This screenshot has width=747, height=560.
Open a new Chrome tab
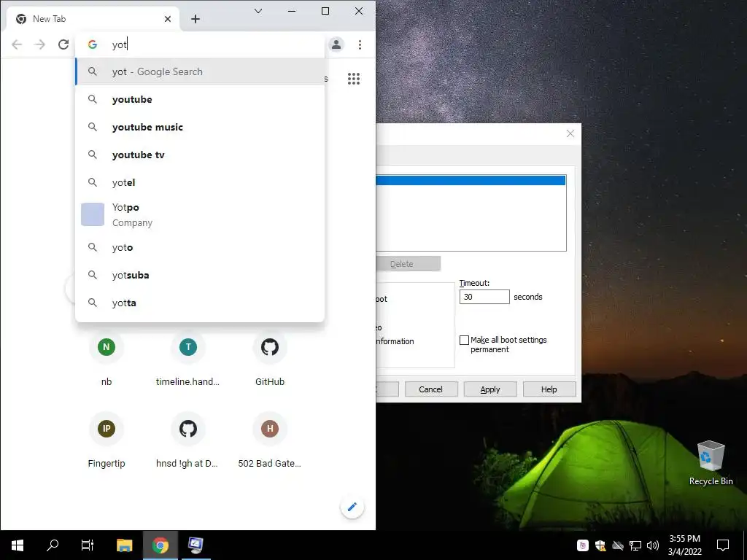coord(196,19)
